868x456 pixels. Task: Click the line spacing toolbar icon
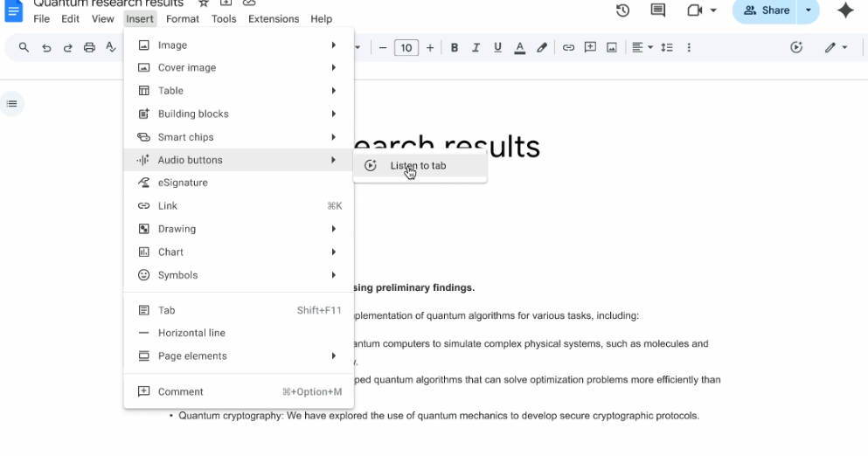(x=667, y=48)
